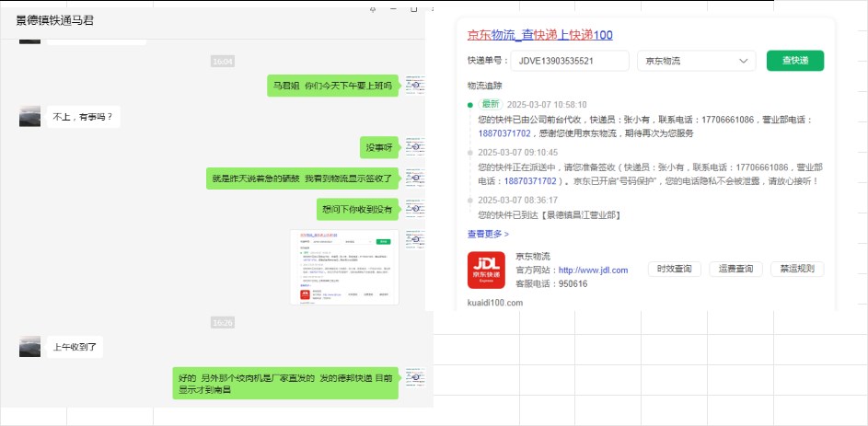868x426 pixels.
Task: Click the chat title 景德镇铁通马君
Action: (55, 21)
